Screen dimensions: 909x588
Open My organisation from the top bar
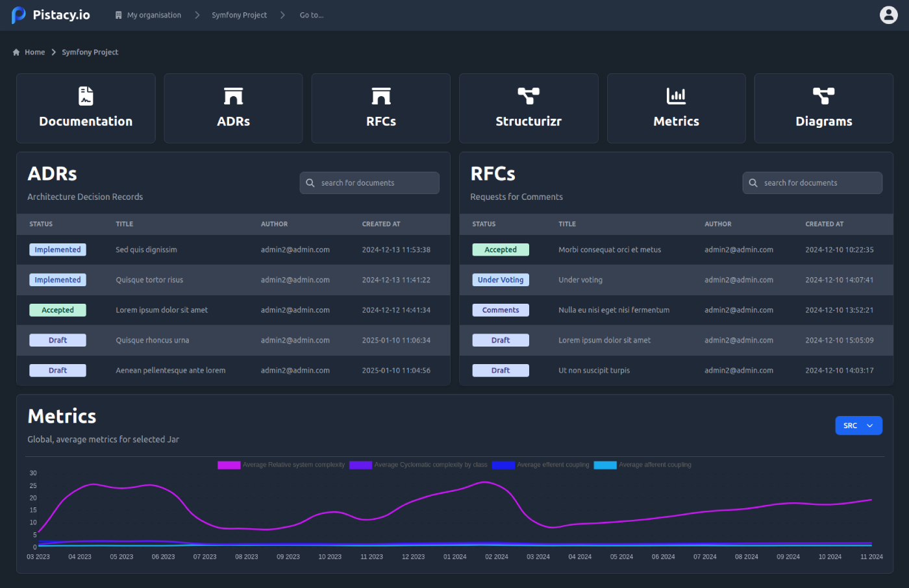pyautogui.click(x=153, y=15)
